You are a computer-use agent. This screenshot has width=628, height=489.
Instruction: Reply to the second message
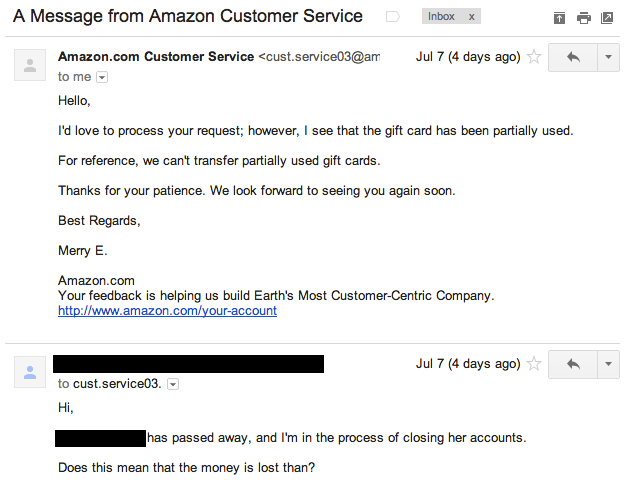(x=573, y=364)
